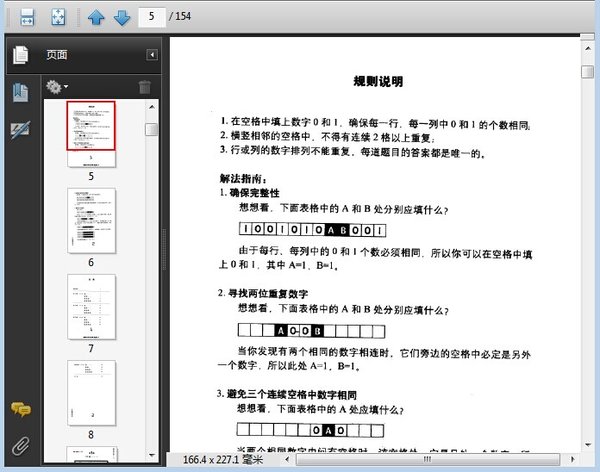The width and height of the screenshot is (600, 472).
Task: Open the attachments paperclip panel
Action: click(x=20, y=445)
